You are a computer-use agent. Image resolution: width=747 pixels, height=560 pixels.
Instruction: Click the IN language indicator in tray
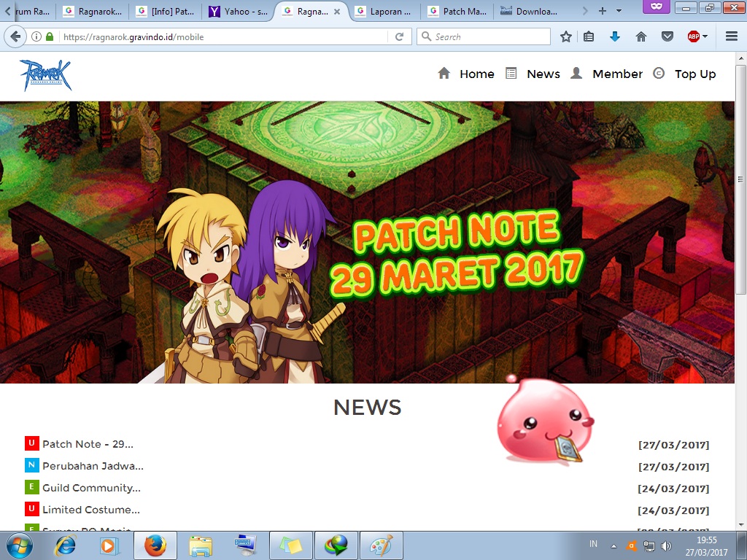[x=593, y=543]
